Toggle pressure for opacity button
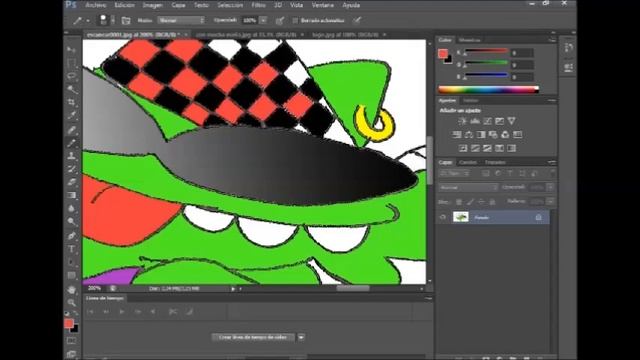Viewport: 640px width, 360px height. pos(280,20)
